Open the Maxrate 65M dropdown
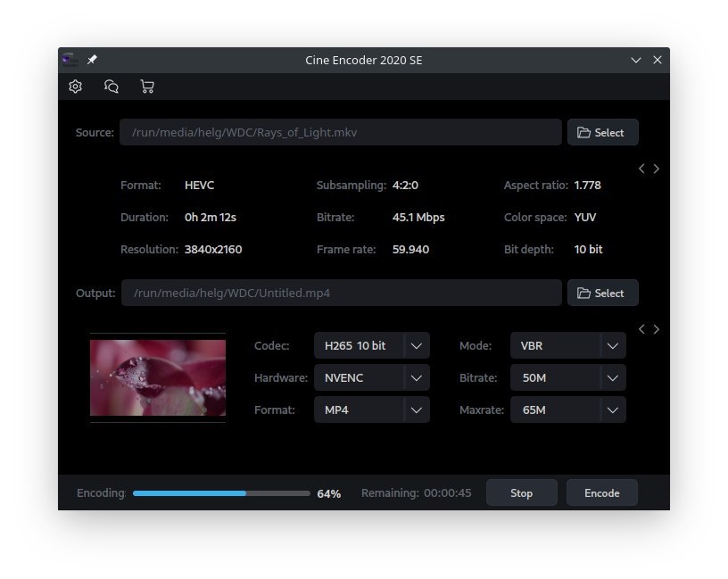Viewport: 728px width, 579px height. tap(567, 409)
